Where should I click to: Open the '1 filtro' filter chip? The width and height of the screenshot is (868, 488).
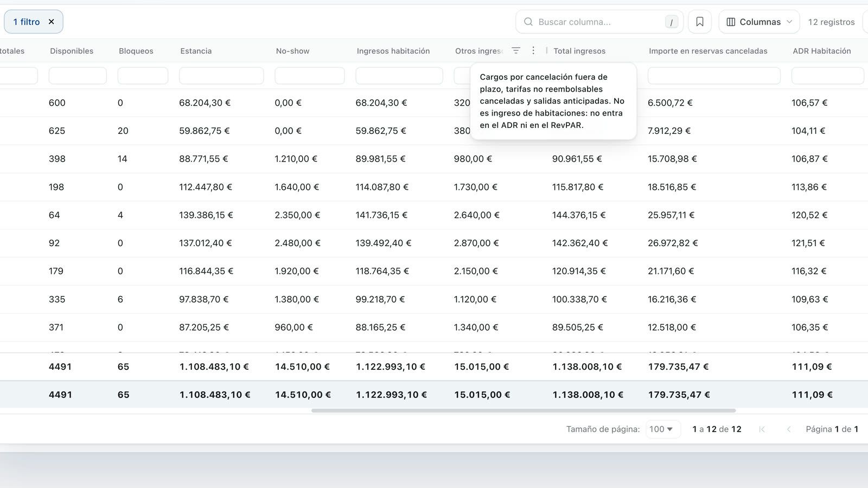click(27, 22)
